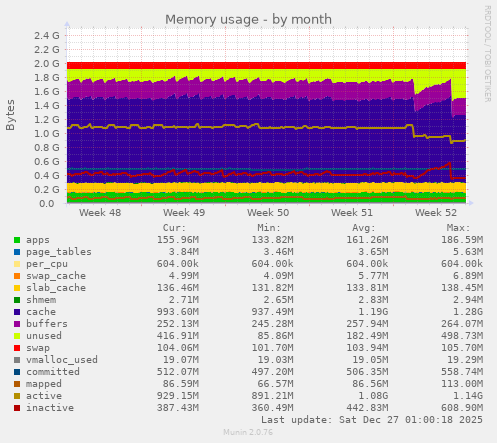Click committed min value 497.20M
This screenshot has width=497, height=443.
272,372
